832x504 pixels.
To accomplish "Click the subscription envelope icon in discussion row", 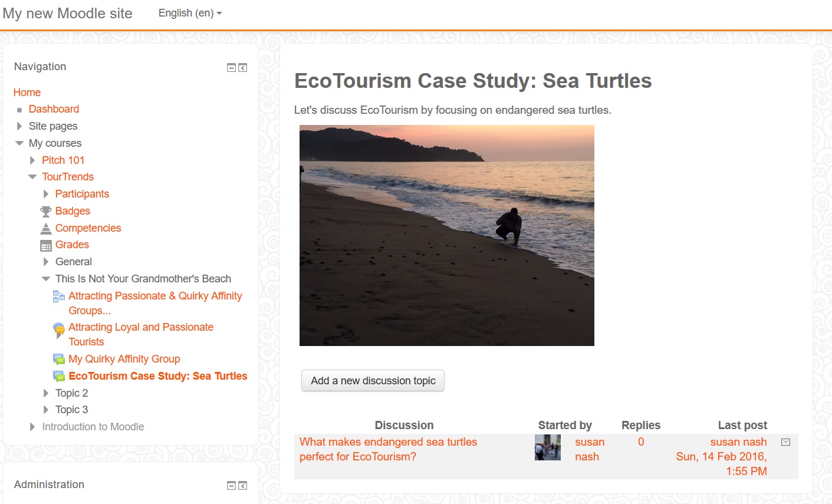I will tap(785, 442).
